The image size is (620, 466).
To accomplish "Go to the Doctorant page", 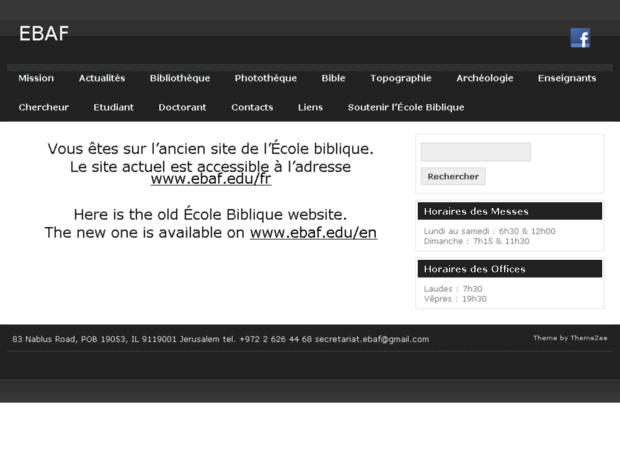I will [182, 107].
